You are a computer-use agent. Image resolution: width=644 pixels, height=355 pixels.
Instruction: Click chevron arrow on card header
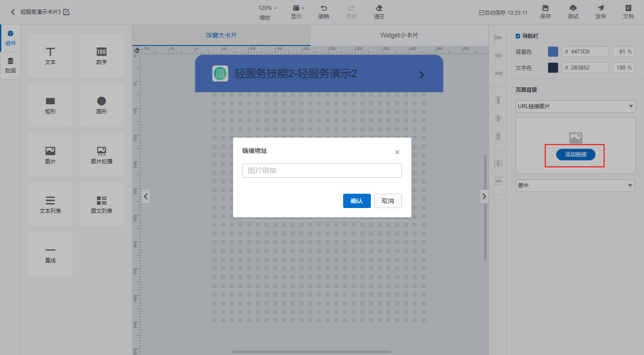422,75
